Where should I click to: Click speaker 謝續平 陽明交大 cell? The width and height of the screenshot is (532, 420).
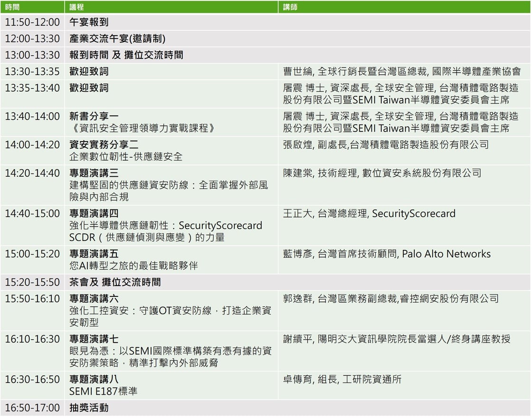404,351
